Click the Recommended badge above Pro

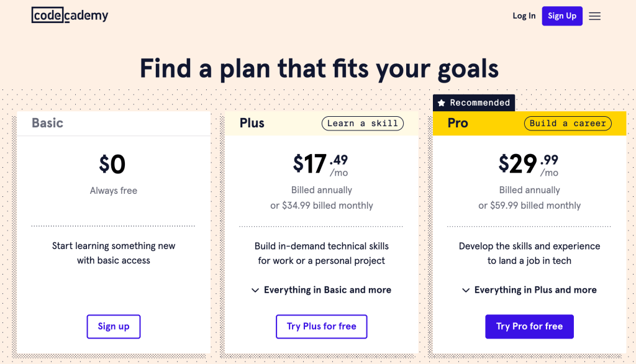point(474,102)
